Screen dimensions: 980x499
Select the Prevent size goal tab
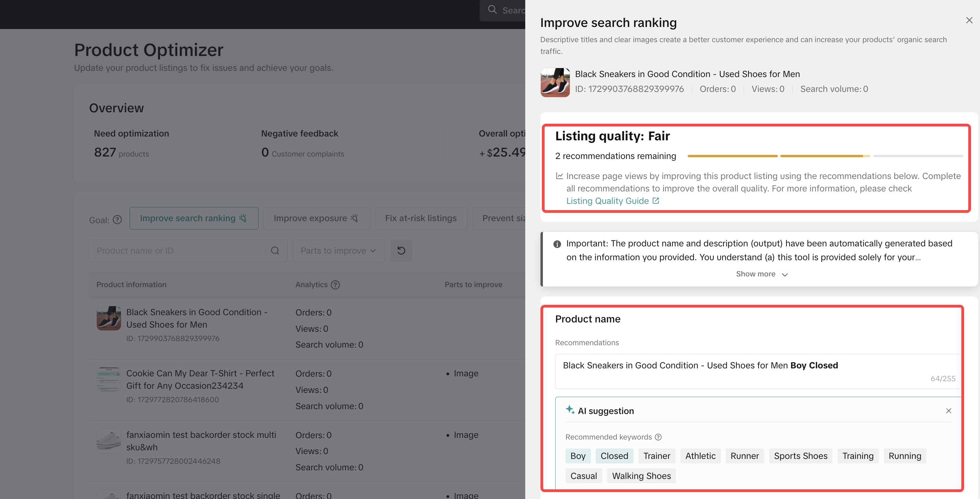coord(499,218)
